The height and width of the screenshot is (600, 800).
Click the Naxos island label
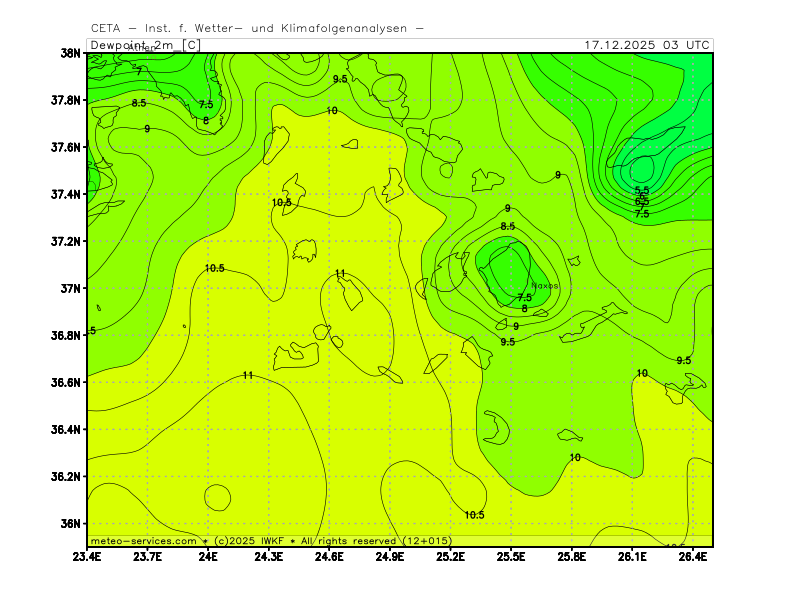pyautogui.click(x=545, y=286)
